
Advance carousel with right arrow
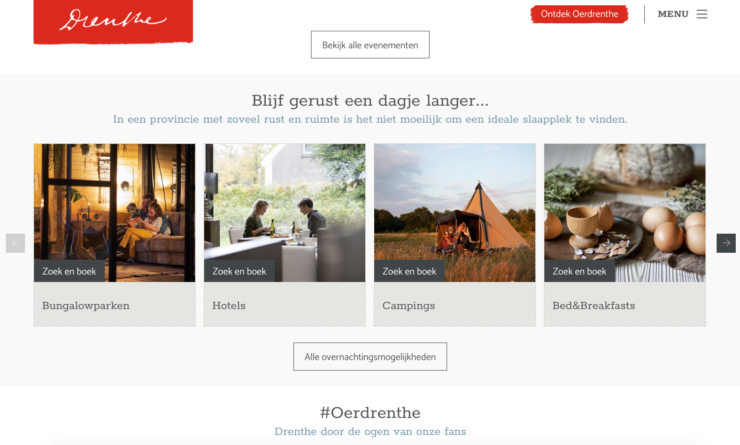pos(726,243)
